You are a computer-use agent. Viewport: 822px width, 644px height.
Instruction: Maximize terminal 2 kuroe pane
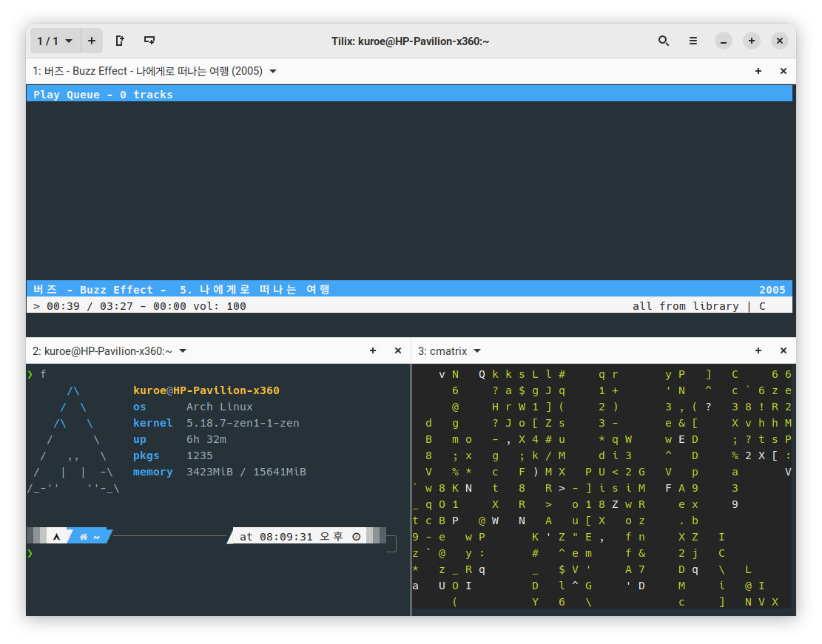(373, 351)
